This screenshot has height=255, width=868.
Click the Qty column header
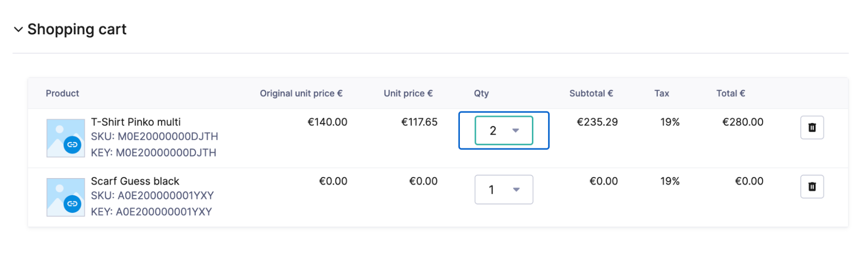tap(481, 93)
